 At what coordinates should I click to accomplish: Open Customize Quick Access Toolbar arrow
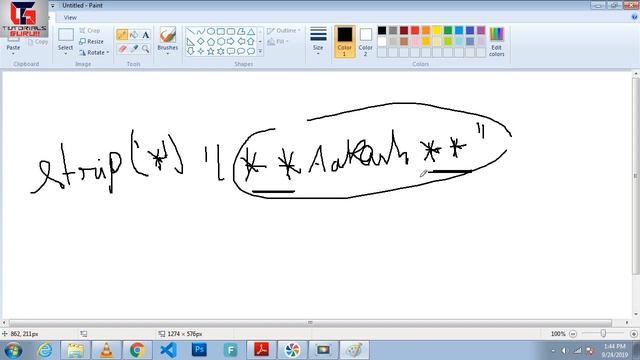coord(53,6)
